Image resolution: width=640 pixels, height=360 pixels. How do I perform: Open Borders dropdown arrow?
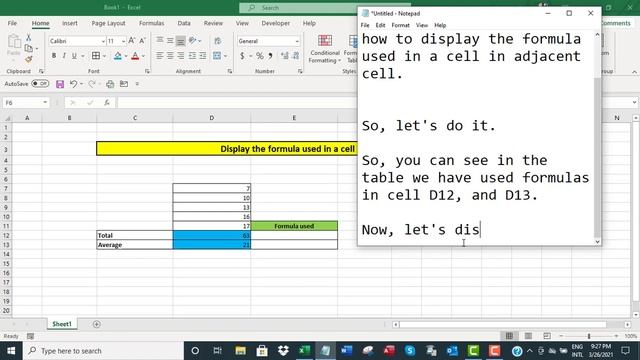[104, 56]
